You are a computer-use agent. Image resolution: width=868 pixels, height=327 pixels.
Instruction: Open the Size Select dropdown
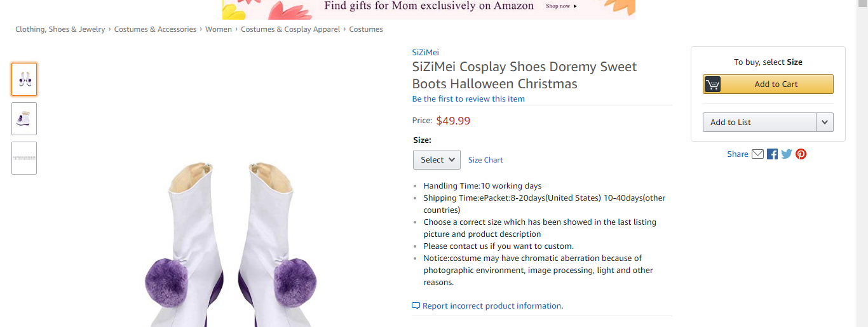point(437,160)
